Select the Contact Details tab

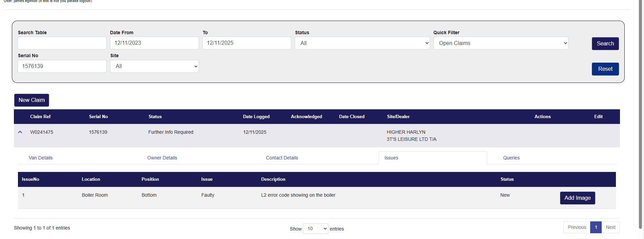[x=282, y=158]
